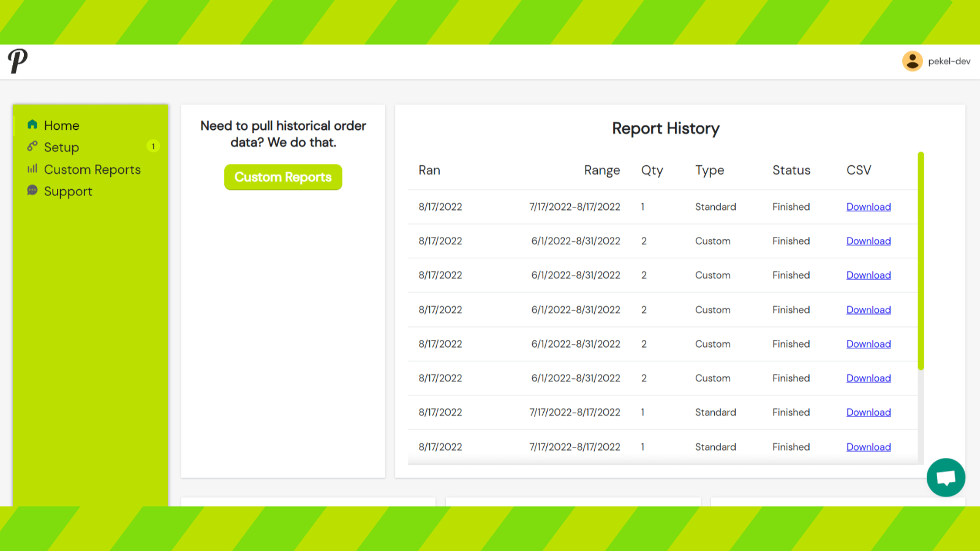Click the pekel-dev user avatar icon
Screen dimensions: 980x551
coord(912,61)
